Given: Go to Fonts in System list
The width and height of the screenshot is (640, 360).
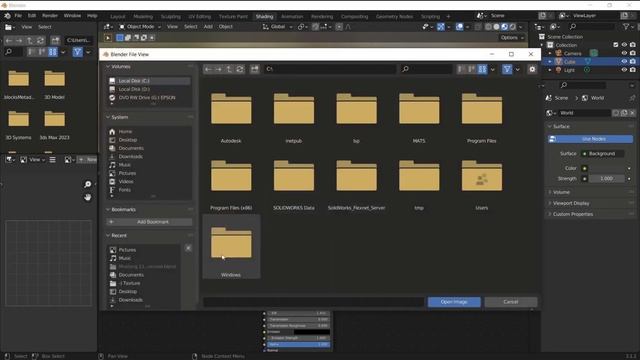Looking at the screenshot, I should coord(124,190).
